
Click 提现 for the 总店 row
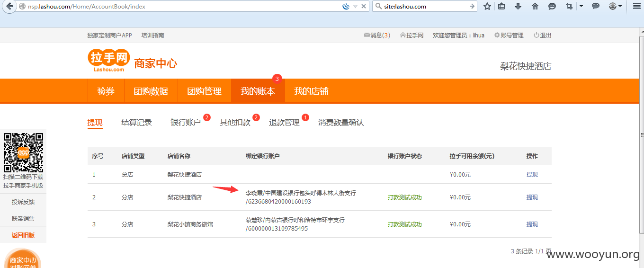pos(532,175)
